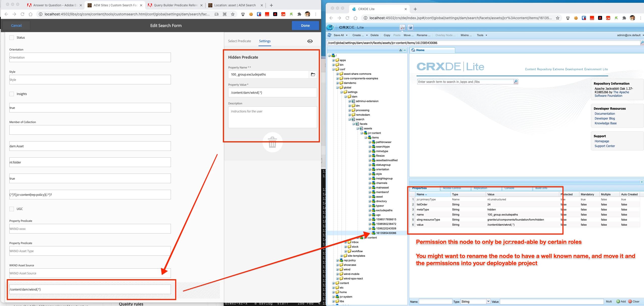Viewport: 644px width, 306px height.
Task: Open the Access Control tab
Action: pos(452,188)
